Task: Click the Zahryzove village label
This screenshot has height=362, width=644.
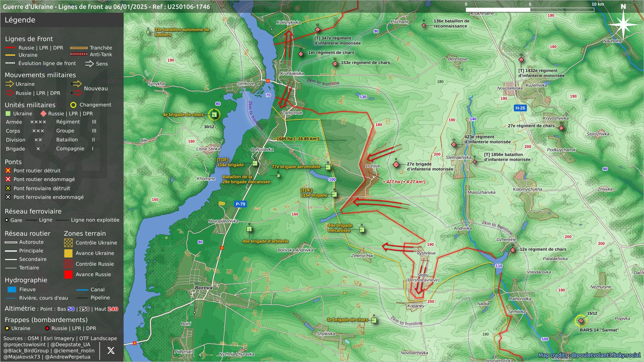Action: (x=292, y=113)
